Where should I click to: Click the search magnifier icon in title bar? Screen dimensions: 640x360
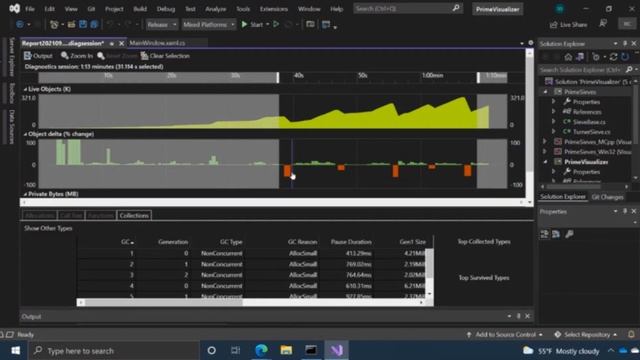point(456,8)
